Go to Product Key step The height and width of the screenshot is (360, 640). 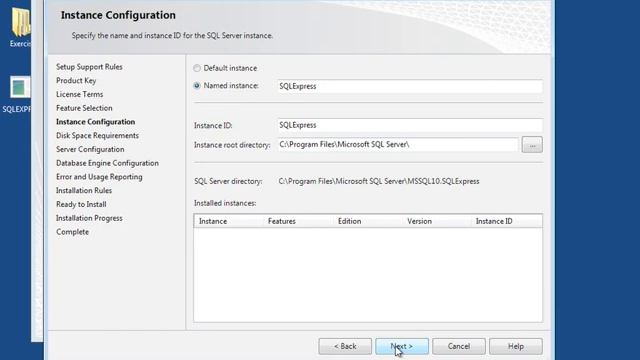pyautogui.click(x=76, y=80)
